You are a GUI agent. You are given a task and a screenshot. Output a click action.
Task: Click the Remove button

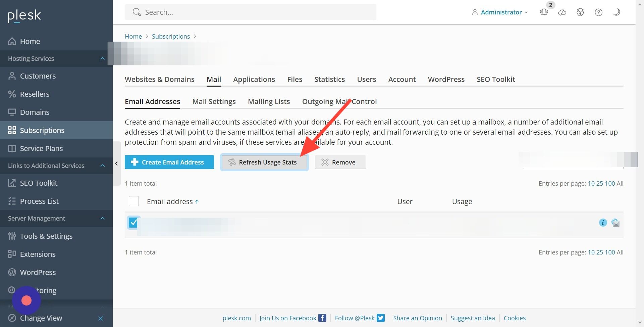340,162
